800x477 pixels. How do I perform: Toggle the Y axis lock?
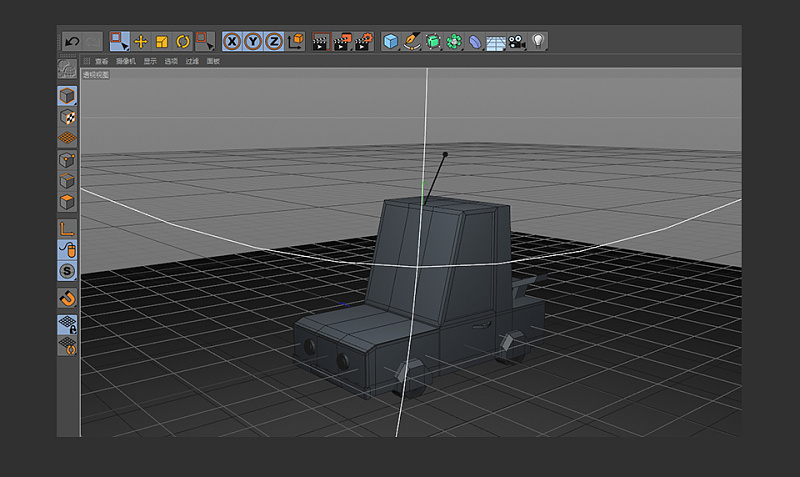(x=253, y=41)
